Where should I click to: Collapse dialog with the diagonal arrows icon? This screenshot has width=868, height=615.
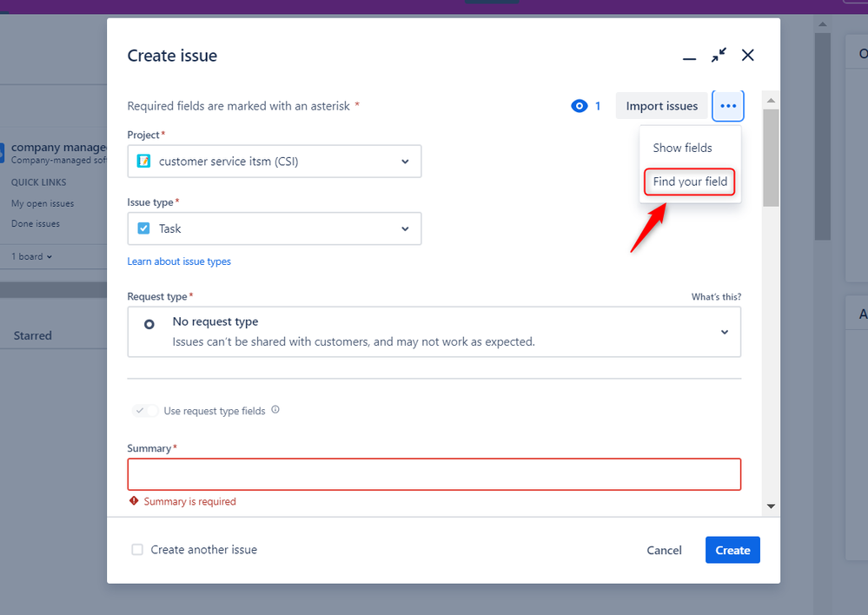(x=719, y=56)
